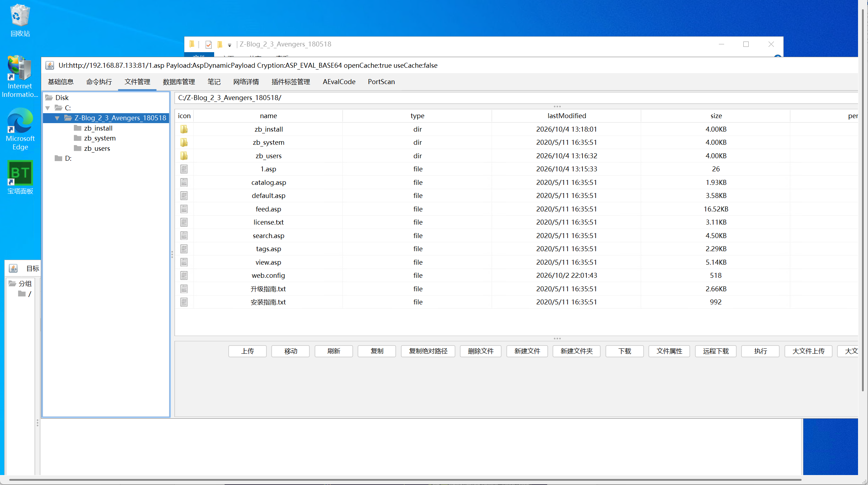The width and height of the screenshot is (868, 485).
Task: Click the Java app icon beside Url title
Action: (50, 65)
